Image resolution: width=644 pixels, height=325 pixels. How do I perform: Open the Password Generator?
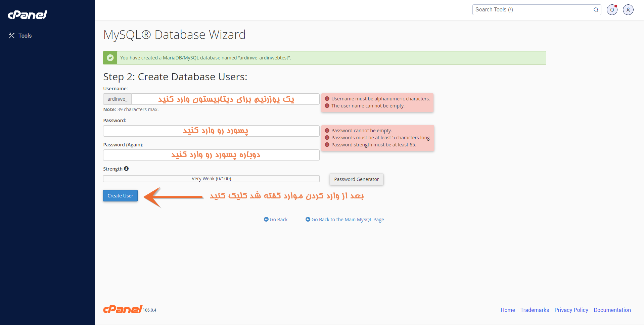point(356,179)
